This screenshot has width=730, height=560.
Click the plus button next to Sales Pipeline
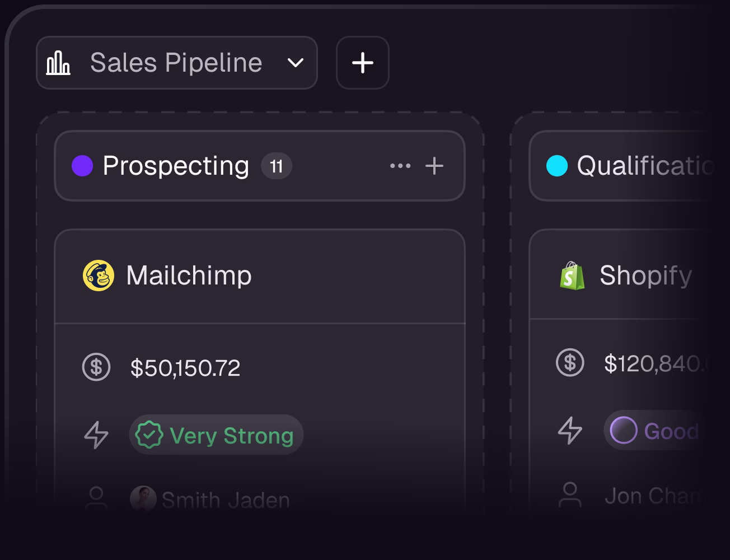[x=362, y=63]
